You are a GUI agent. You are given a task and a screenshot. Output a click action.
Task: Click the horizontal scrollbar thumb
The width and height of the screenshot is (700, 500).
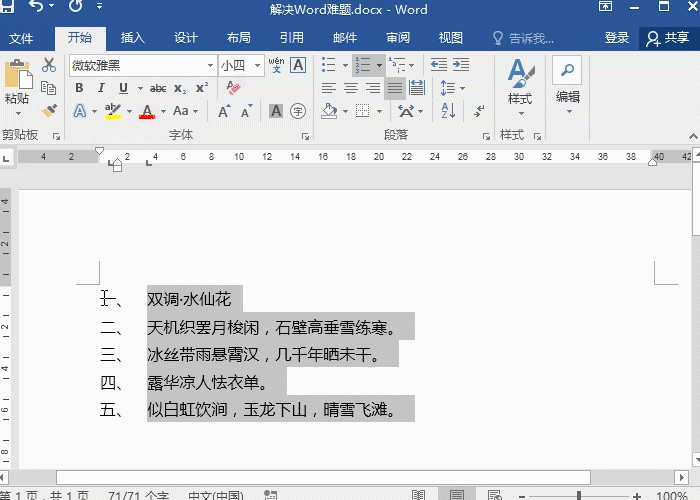pos(323,477)
